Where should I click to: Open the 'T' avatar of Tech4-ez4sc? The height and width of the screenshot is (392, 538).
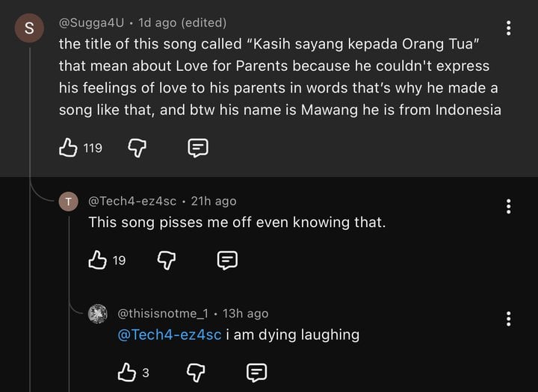tap(69, 202)
